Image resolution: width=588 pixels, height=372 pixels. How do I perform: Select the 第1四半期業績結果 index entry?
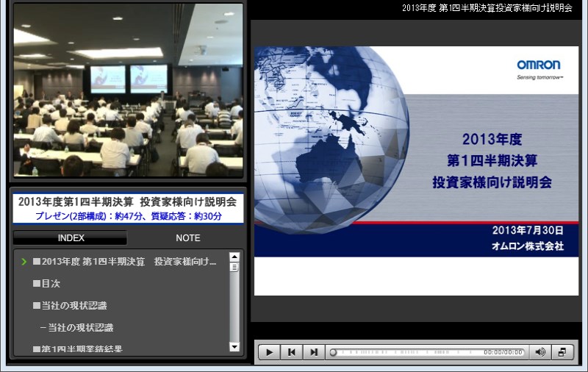click(78, 349)
